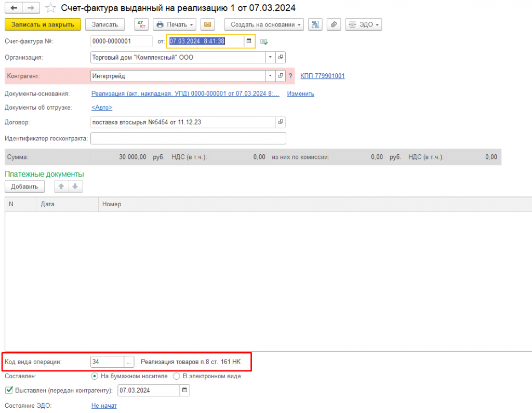
Task: Send document by email envelope icon
Action: [x=208, y=24]
